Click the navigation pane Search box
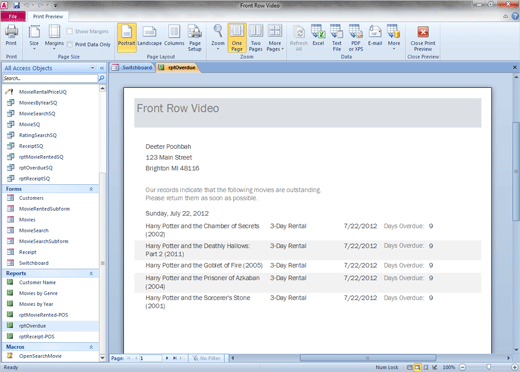Image resolution: width=520 pixels, height=372 pixels. point(50,78)
